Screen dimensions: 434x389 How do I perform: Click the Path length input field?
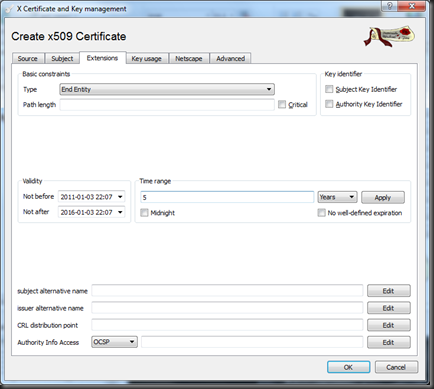click(167, 105)
